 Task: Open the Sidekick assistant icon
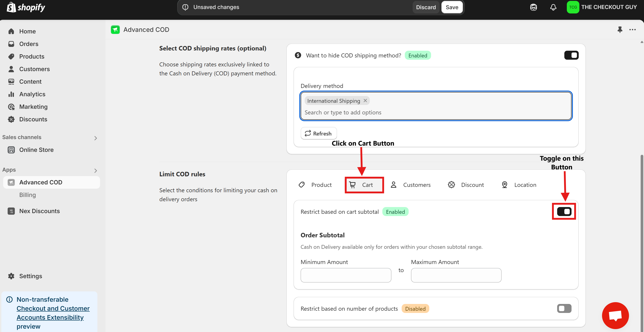coord(533,7)
